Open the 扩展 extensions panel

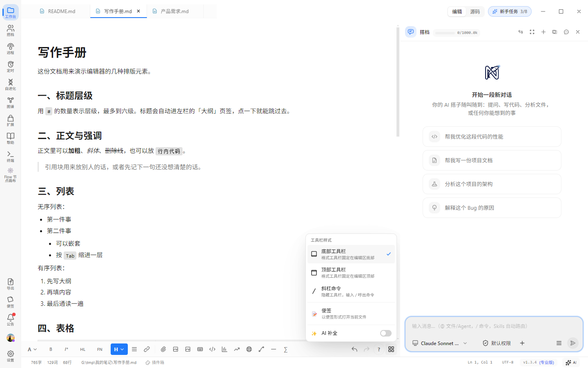[11, 121]
